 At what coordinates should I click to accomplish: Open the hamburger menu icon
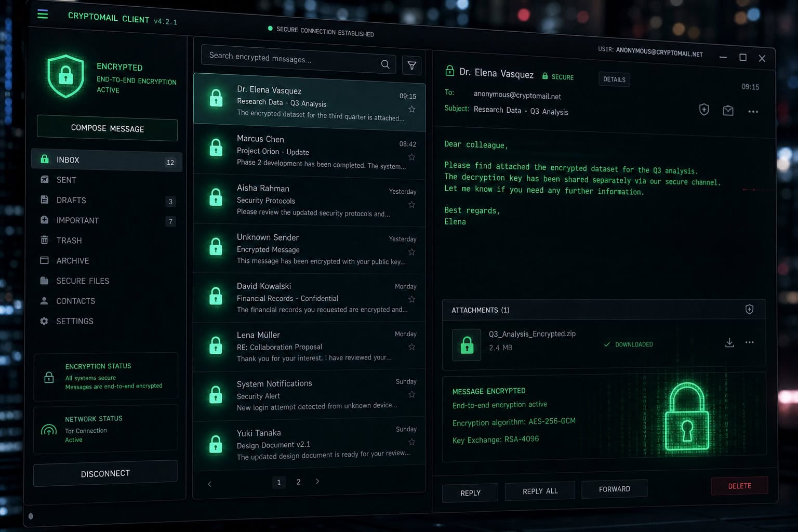pos(43,14)
